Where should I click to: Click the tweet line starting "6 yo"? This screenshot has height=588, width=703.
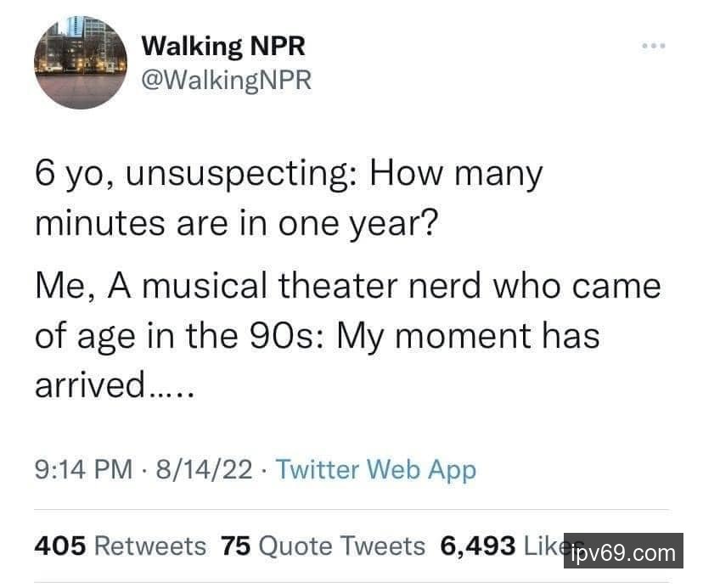(289, 175)
